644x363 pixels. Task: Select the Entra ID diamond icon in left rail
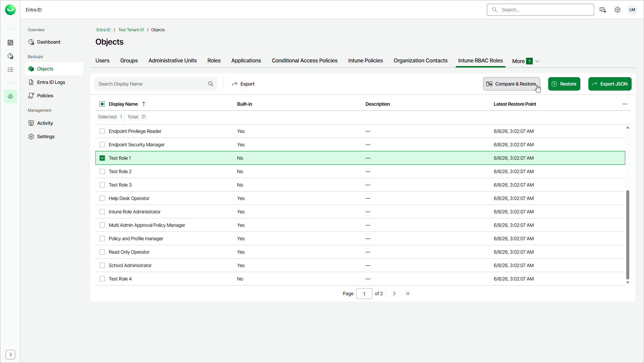click(10, 96)
